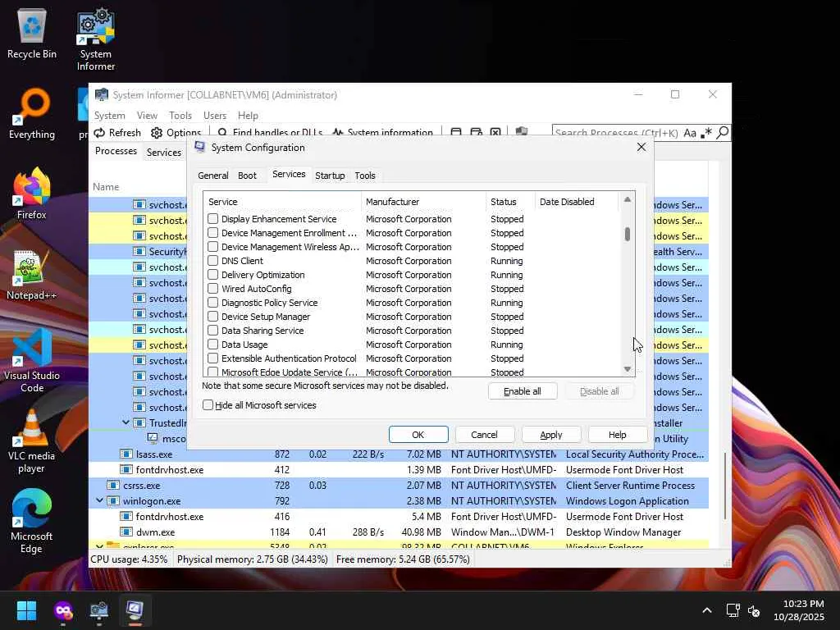Check the Display Enhancement Service checkbox

(212, 218)
